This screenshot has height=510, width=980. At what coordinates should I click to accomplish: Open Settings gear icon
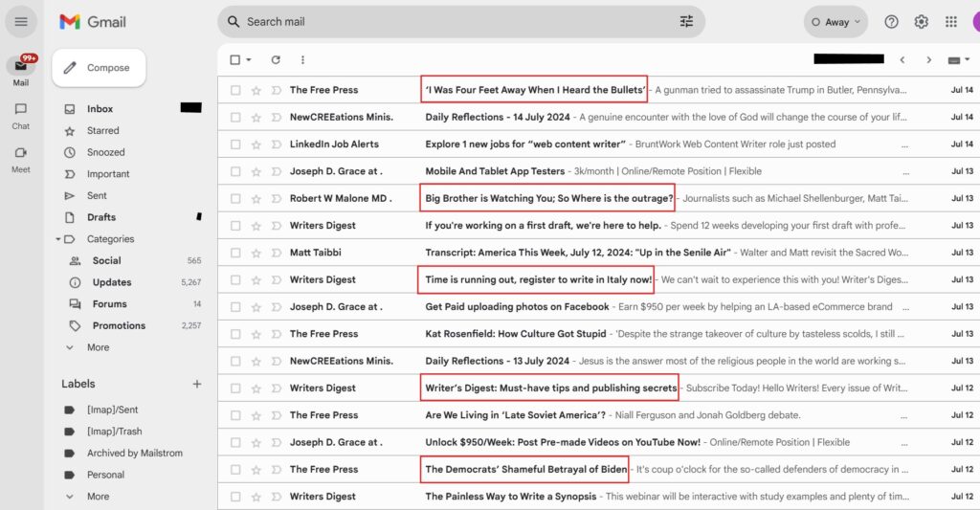[922, 22]
